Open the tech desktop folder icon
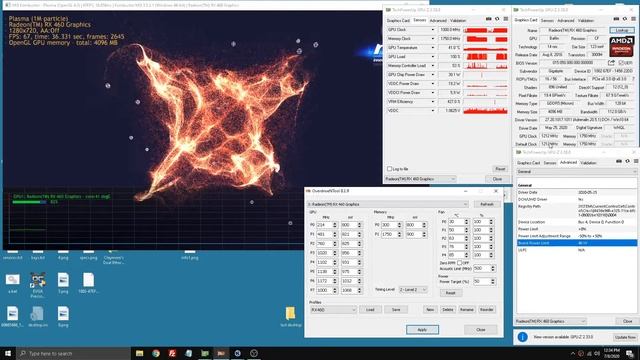This screenshot has height=360, width=640. 290,313
